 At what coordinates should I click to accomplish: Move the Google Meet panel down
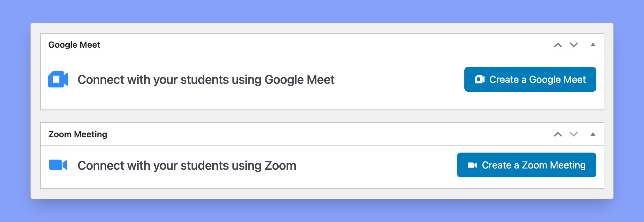(x=574, y=45)
